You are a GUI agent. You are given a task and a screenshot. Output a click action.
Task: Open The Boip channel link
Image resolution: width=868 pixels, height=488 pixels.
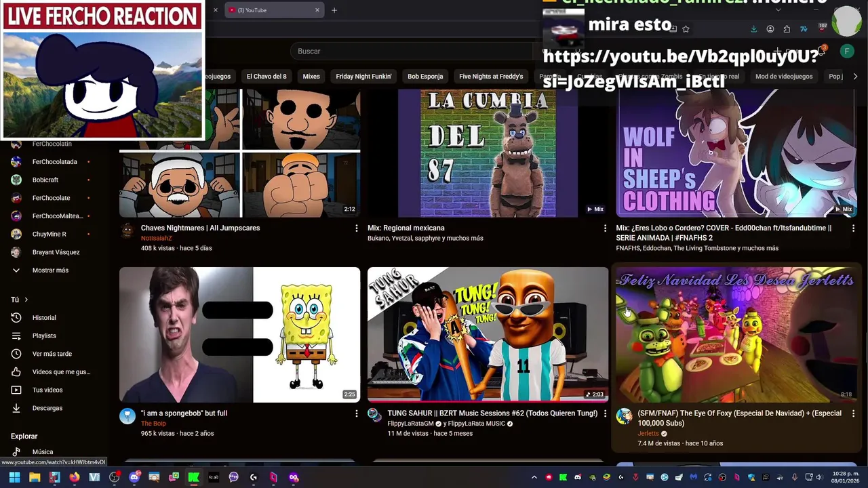[153, 424]
